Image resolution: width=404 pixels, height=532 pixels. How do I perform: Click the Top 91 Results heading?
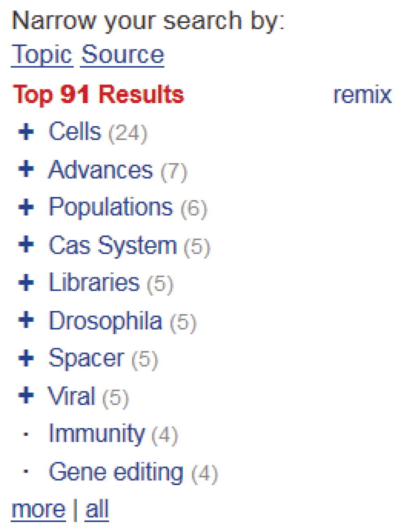(x=98, y=95)
